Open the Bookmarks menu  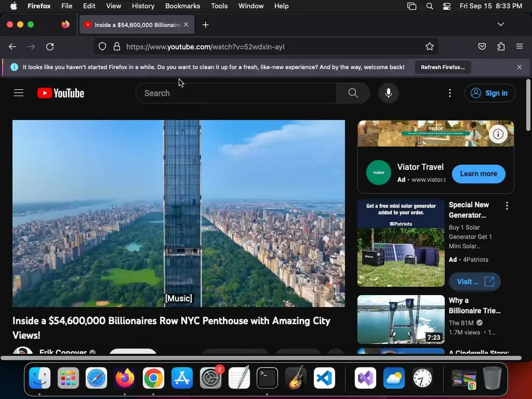[x=182, y=6]
